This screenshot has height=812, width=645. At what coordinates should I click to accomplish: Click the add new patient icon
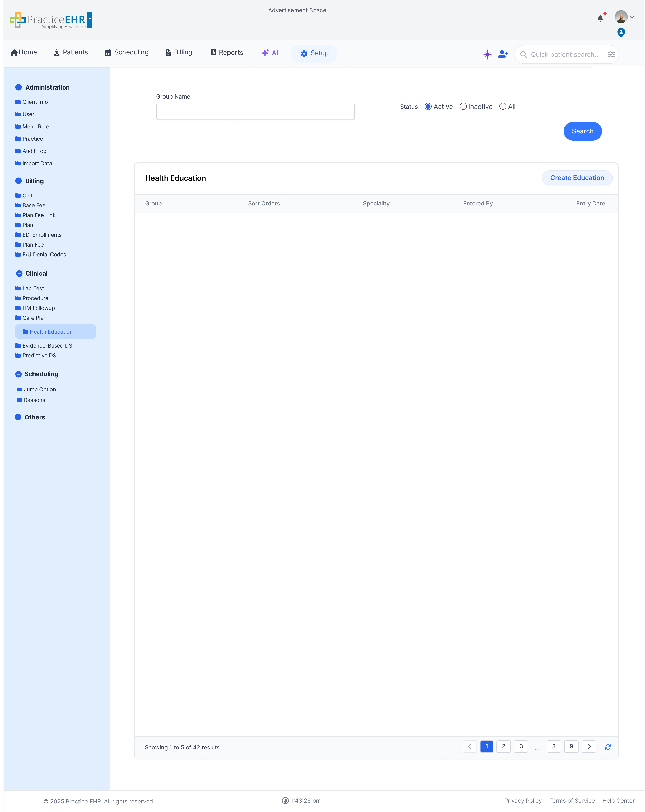click(503, 54)
